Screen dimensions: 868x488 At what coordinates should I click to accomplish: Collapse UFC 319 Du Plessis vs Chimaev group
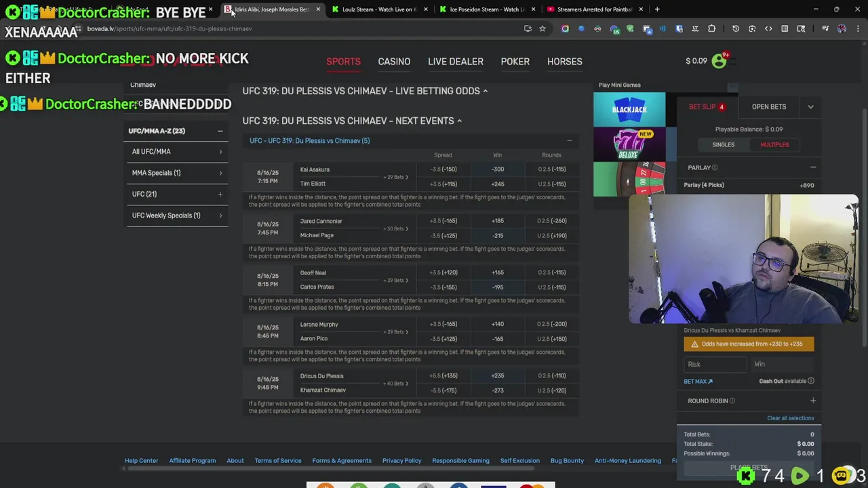click(569, 140)
